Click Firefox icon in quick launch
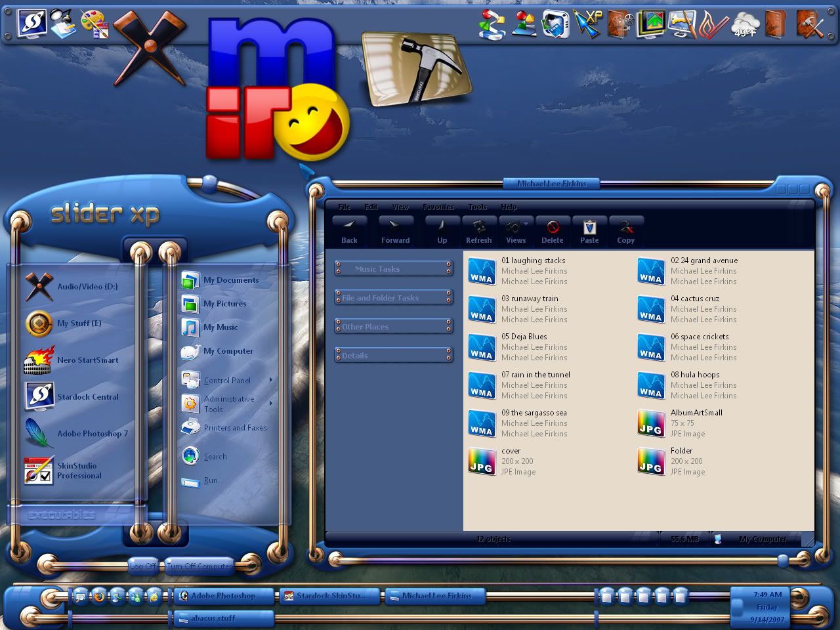Screen dimensions: 840x630 (x=98, y=597)
